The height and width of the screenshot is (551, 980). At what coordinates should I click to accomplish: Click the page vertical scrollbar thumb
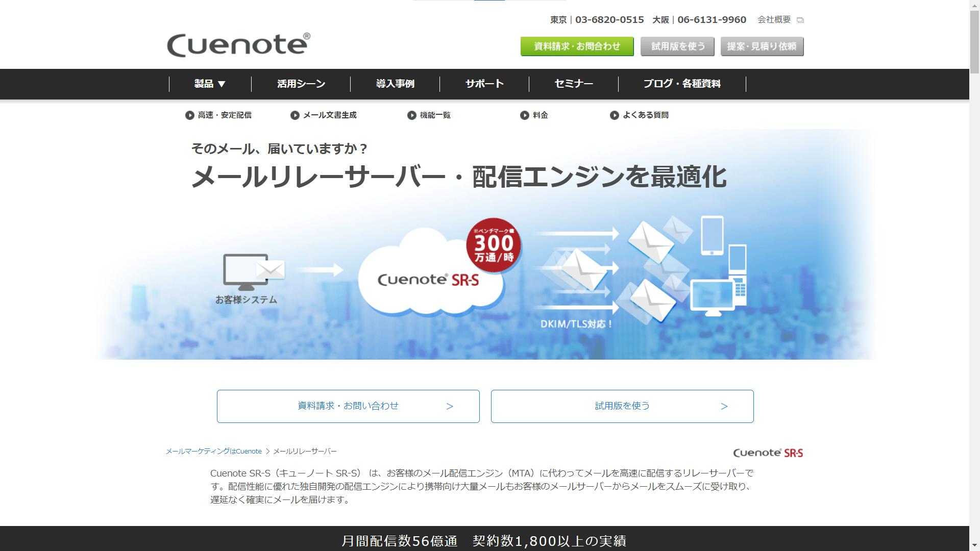pyautogui.click(x=974, y=42)
